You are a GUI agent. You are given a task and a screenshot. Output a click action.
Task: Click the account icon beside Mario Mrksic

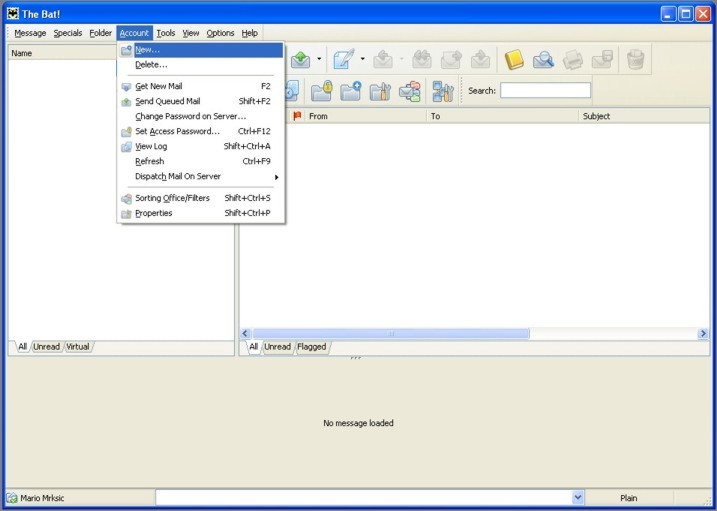tap(12, 498)
